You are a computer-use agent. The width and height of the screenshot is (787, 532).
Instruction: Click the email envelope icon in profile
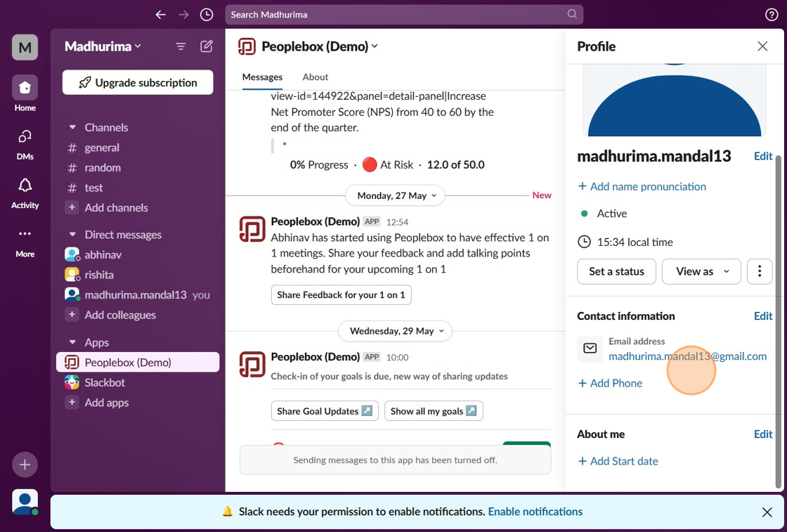tap(590, 349)
